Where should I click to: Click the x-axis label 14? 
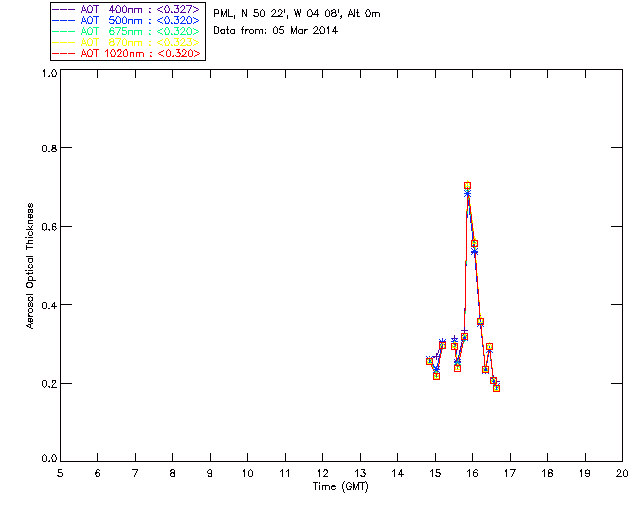(x=398, y=473)
